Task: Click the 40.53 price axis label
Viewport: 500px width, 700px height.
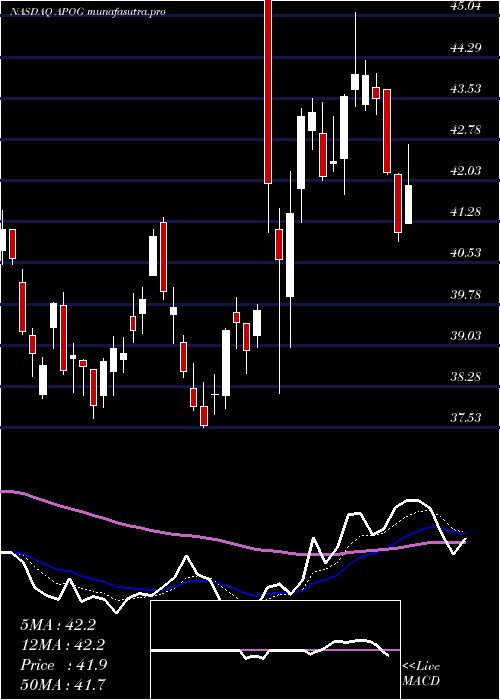Action: [464, 253]
